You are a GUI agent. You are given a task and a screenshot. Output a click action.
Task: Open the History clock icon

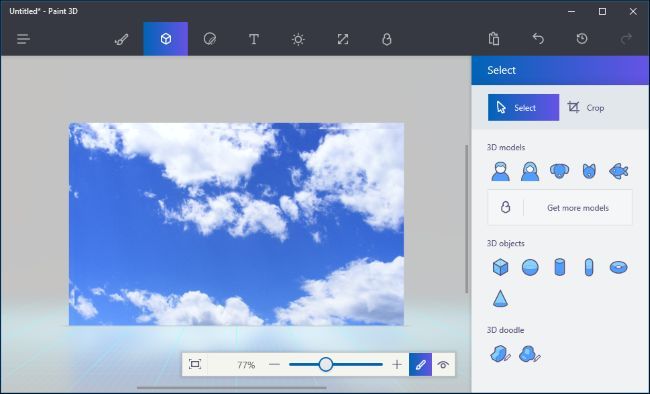click(582, 39)
